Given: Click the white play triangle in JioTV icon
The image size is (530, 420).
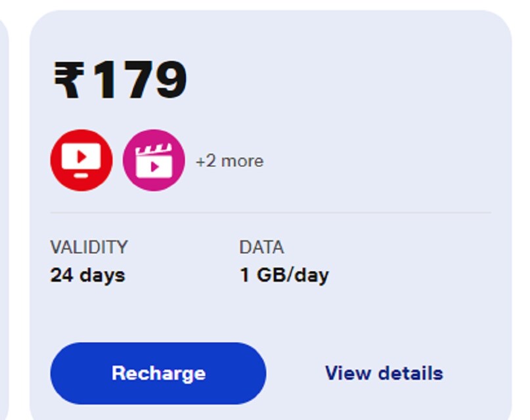Looking at the screenshot, I should (x=82, y=157).
